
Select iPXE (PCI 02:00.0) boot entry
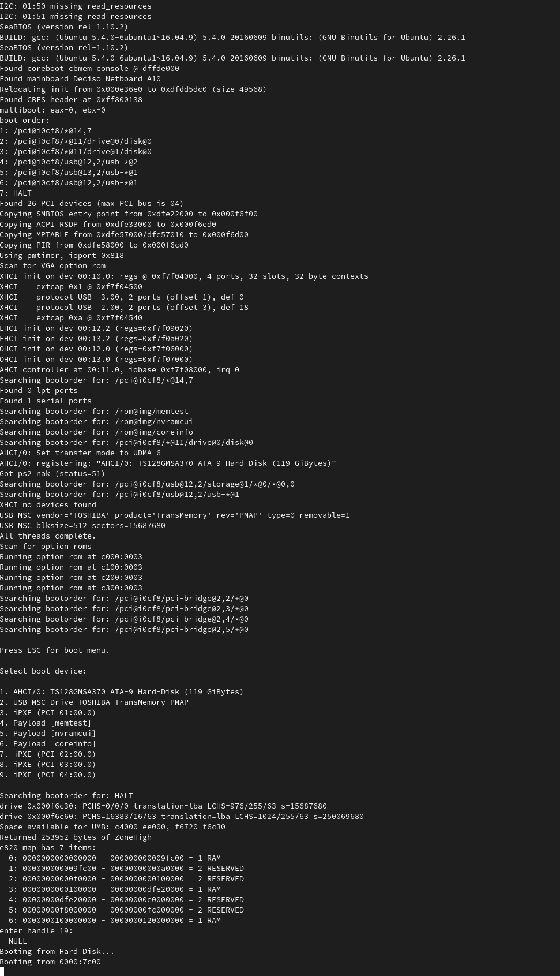(48, 754)
